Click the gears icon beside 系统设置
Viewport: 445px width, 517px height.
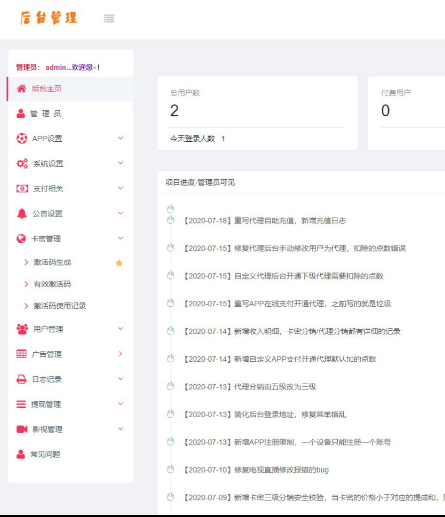22,163
